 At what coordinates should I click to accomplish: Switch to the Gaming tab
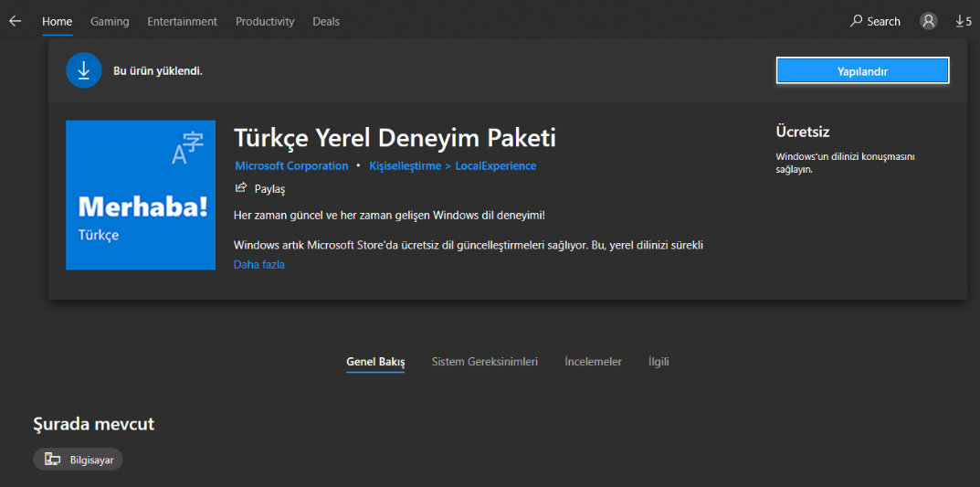[110, 21]
